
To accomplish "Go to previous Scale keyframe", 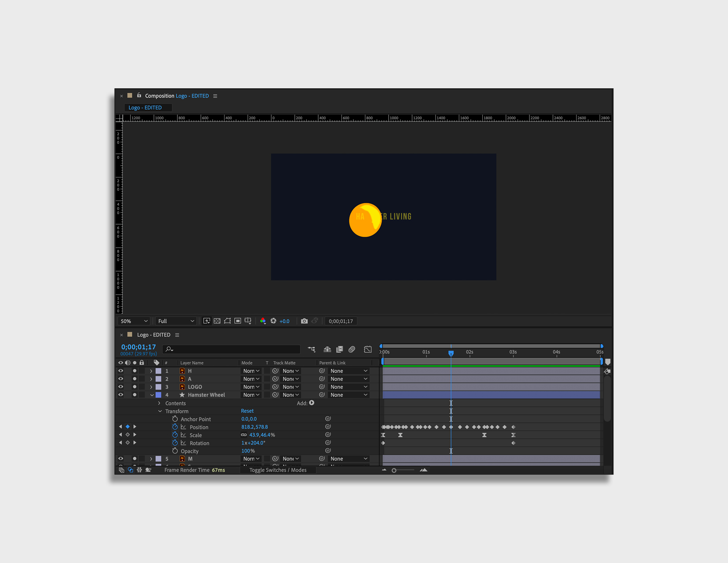I will click(x=120, y=435).
